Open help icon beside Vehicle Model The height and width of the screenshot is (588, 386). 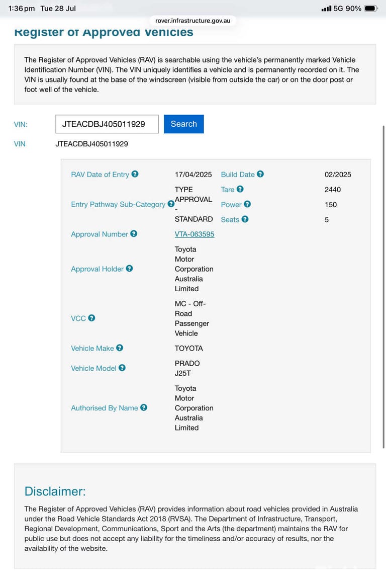click(122, 368)
